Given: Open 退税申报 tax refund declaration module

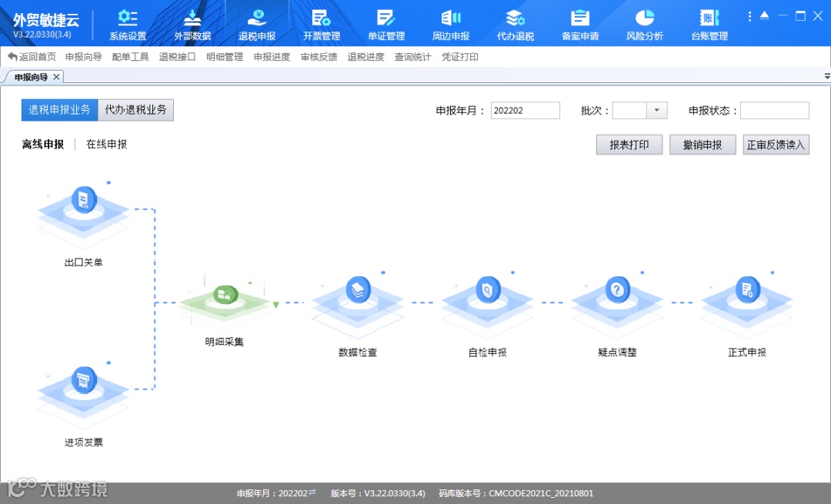Looking at the screenshot, I should (257, 25).
